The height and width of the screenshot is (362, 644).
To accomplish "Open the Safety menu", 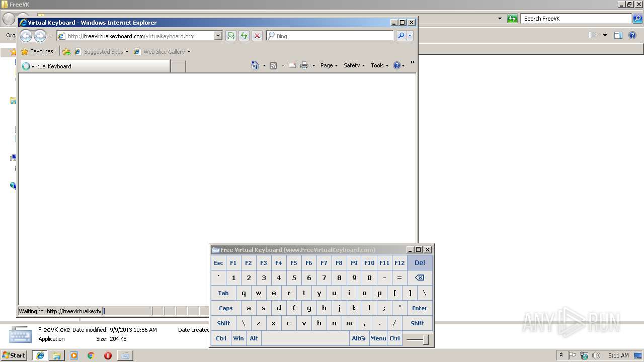I will click(354, 65).
